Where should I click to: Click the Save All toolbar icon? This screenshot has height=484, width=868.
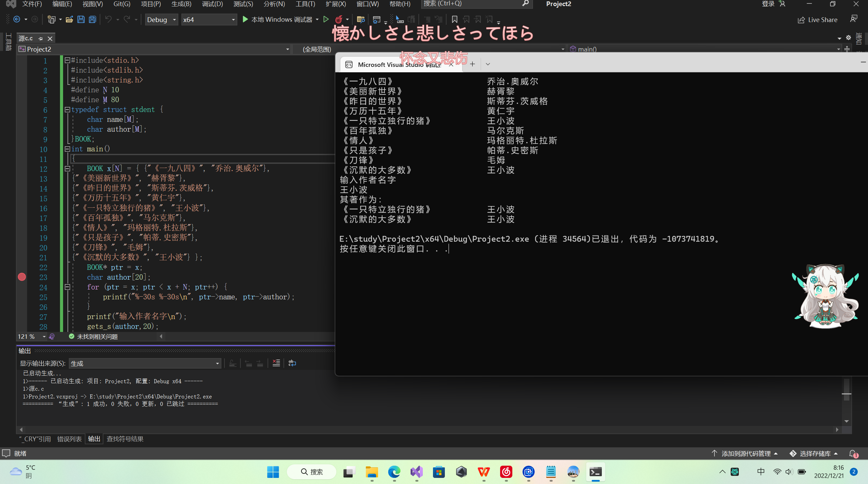93,19
